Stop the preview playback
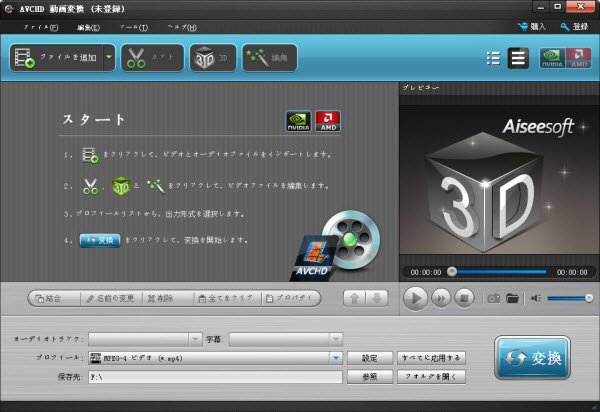Screen dimensions: 600x412 (464, 298)
